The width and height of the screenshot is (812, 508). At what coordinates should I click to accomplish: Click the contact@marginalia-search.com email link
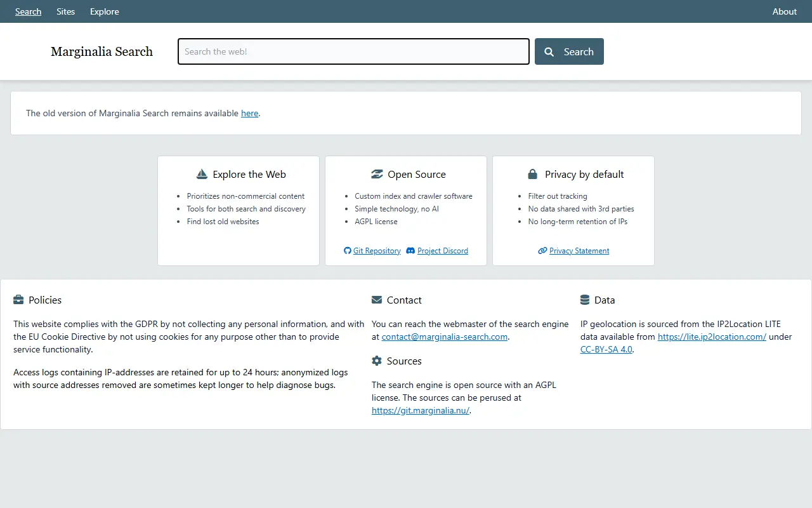[445, 337]
